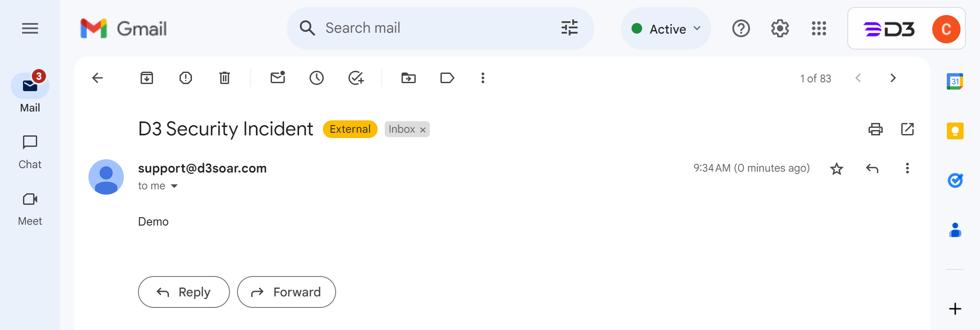Star the message from support@d3soar.com
This screenshot has width=980, height=330.
[836, 169]
